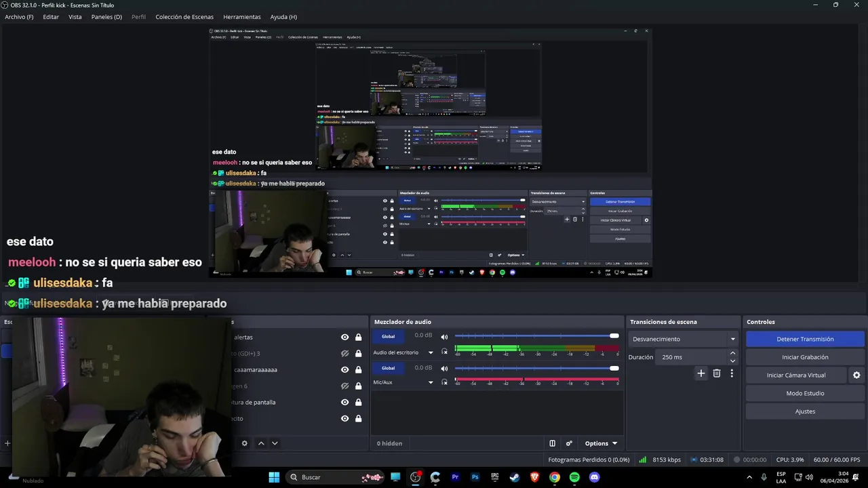Open the audio mixer Options dropdown

click(601, 443)
